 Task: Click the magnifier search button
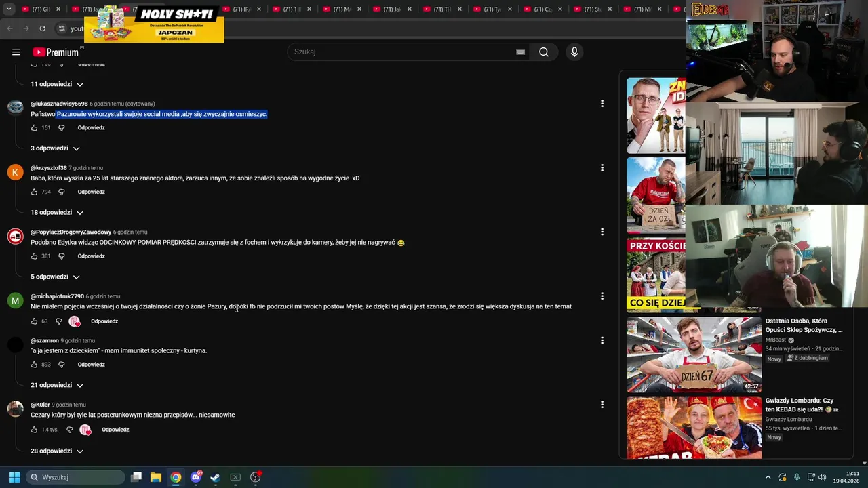pos(544,52)
